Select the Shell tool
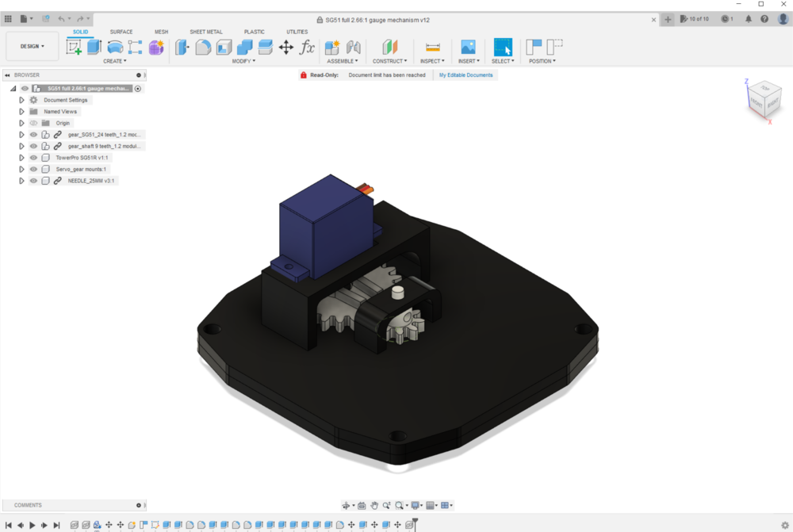This screenshot has width=793, height=532. 224,47
